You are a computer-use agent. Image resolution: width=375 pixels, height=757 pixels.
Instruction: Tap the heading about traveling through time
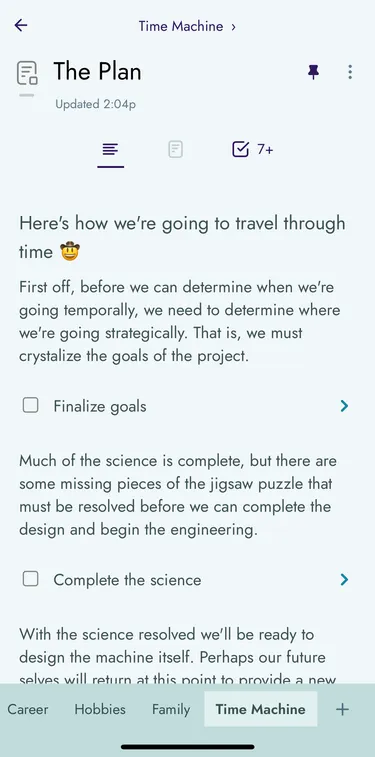point(182,237)
